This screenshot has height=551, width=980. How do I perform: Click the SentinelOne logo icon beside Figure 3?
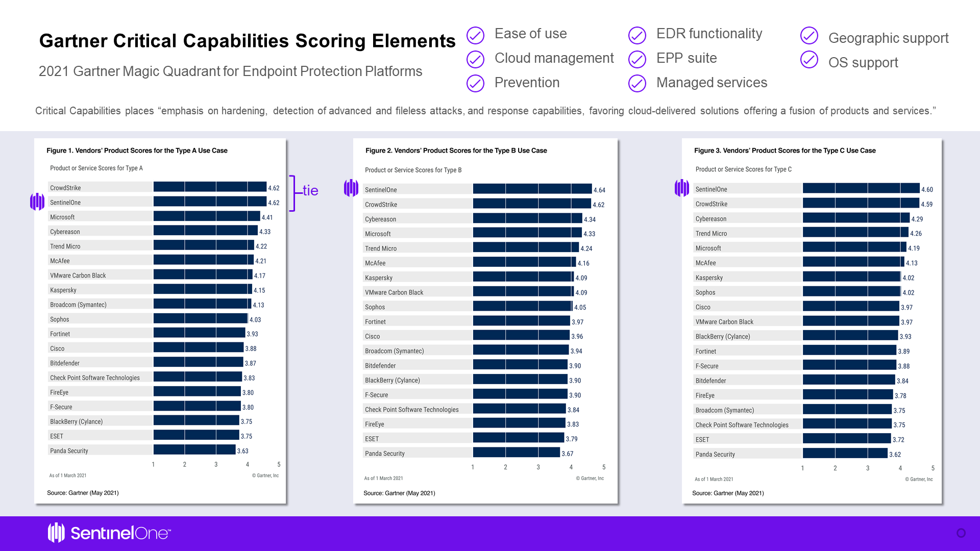(x=682, y=188)
